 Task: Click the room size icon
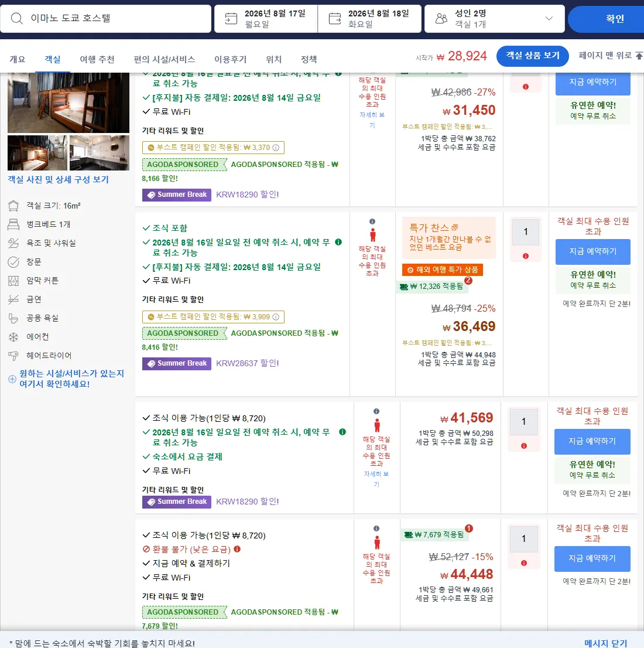pyautogui.click(x=13, y=206)
